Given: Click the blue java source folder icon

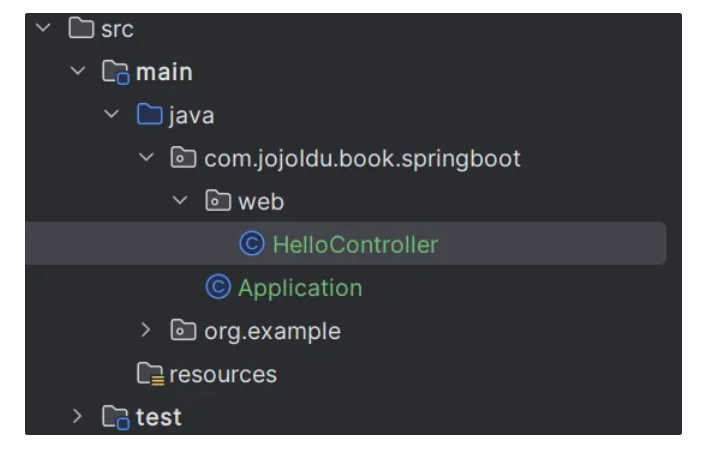Looking at the screenshot, I should click(150, 114).
